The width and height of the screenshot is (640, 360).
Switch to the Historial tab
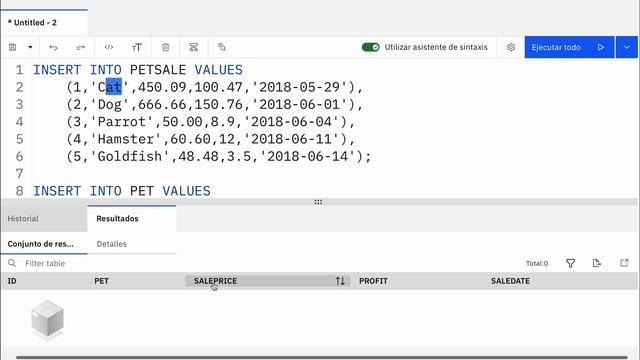(x=44, y=219)
